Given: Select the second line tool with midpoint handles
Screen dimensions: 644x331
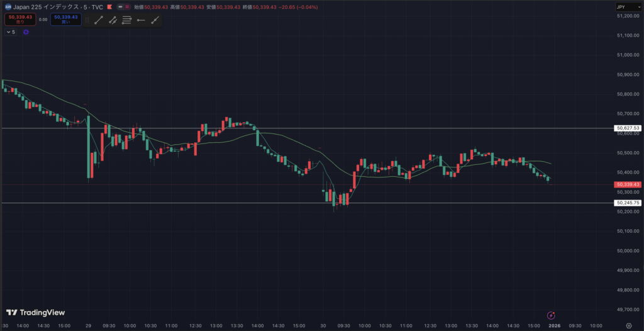Looking at the screenshot, I should (113, 20).
